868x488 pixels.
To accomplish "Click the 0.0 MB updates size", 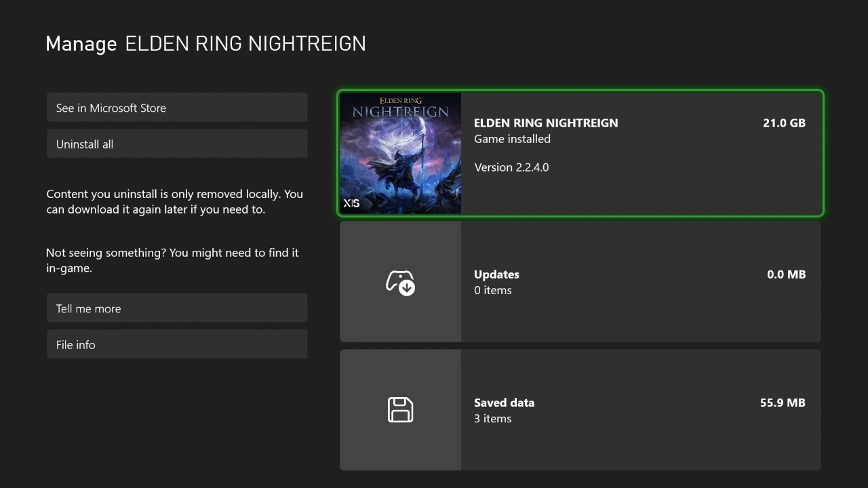I will coord(786,274).
